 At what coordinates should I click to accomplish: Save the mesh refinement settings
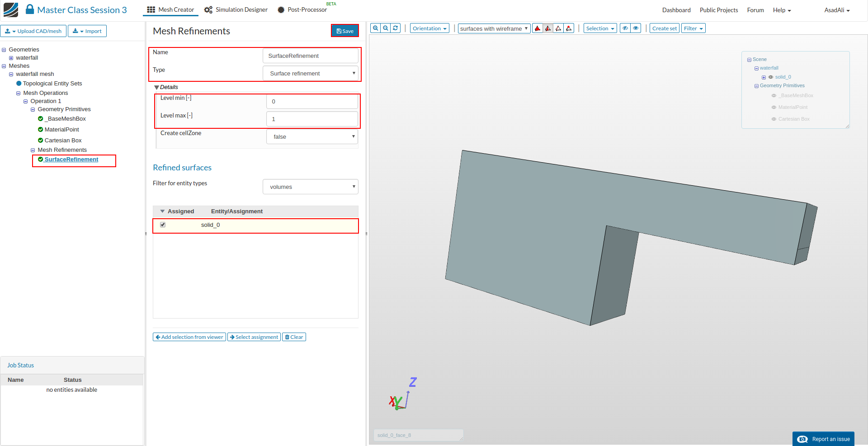pos(345,31)
